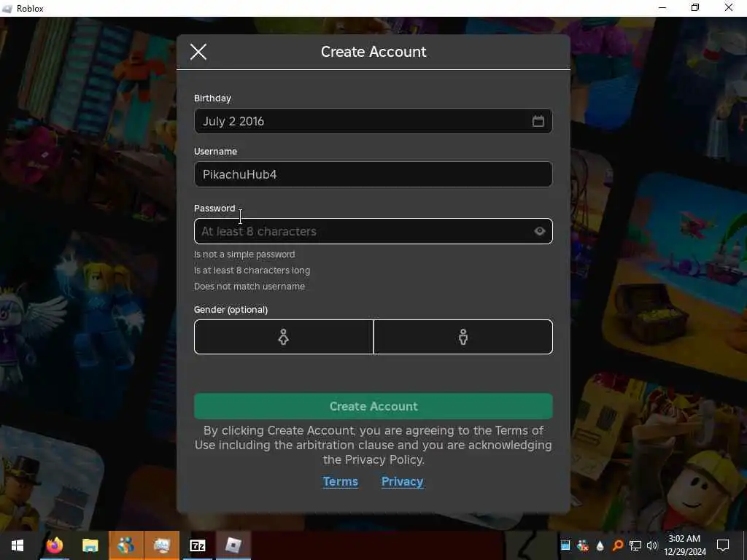Switch to the Roblox taskbar icon

click(x=233, y=545)
